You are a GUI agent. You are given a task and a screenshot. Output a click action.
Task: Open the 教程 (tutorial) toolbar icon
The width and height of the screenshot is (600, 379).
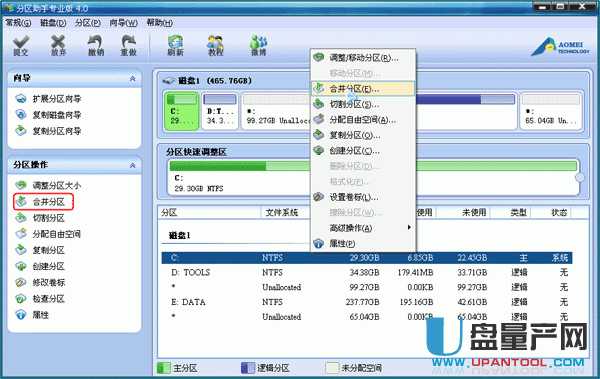click(215, 46)
